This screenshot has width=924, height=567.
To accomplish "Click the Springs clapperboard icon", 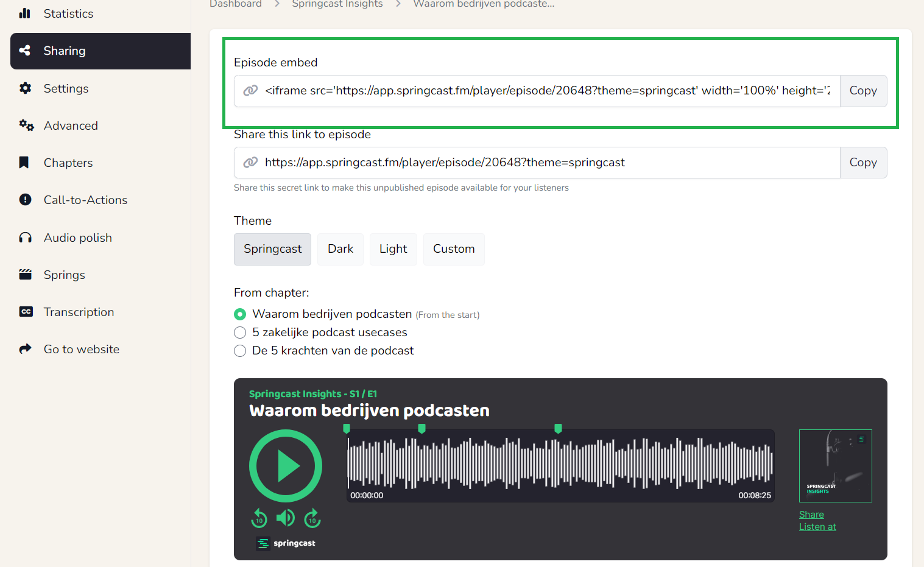I will 25,275.
